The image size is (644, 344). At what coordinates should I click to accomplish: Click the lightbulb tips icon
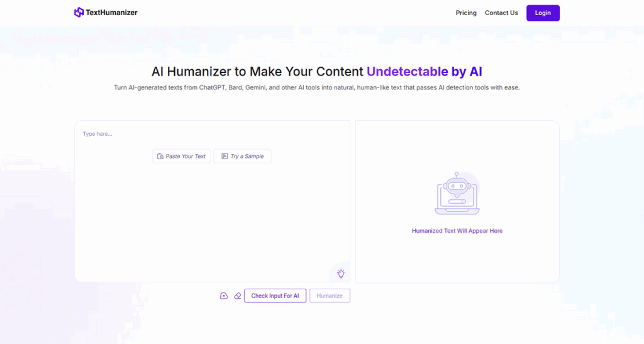point(341,274)
